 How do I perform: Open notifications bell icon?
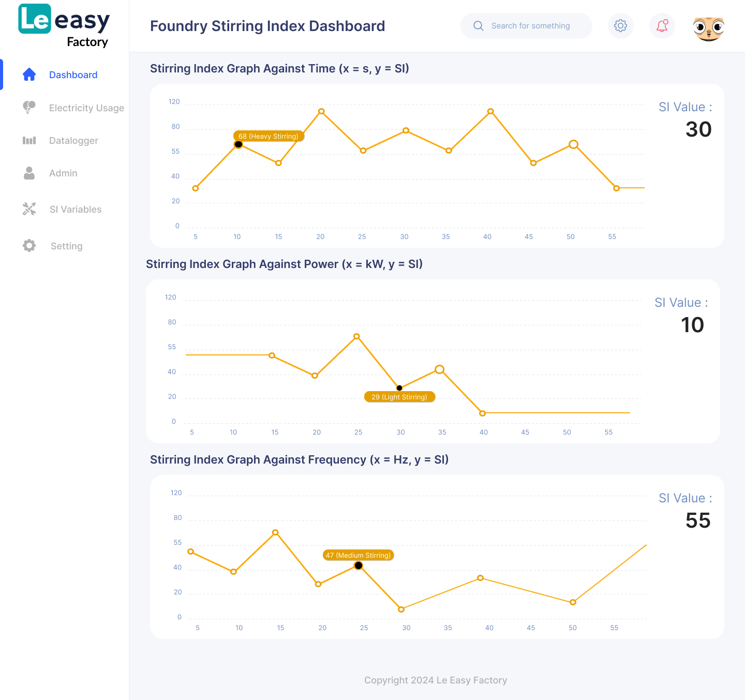coord(662,26)
